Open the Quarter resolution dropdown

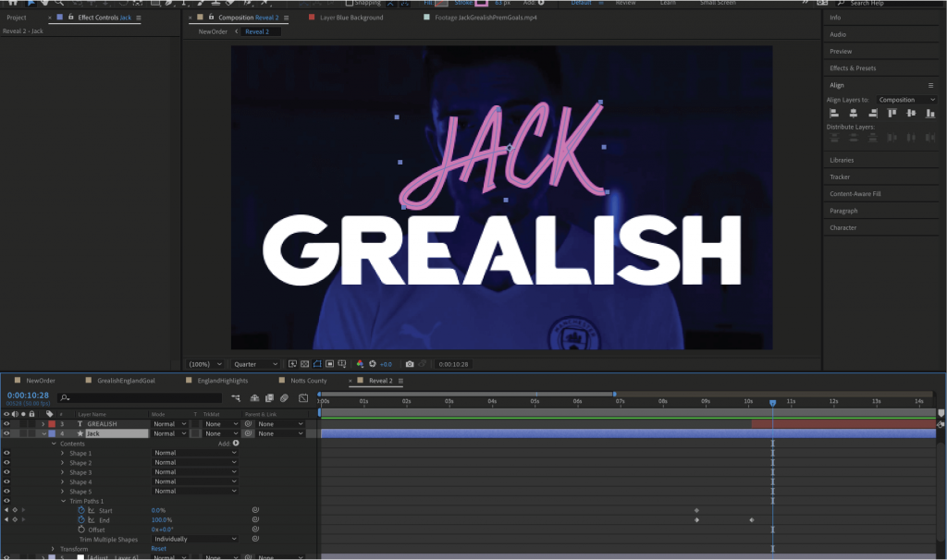255,363
